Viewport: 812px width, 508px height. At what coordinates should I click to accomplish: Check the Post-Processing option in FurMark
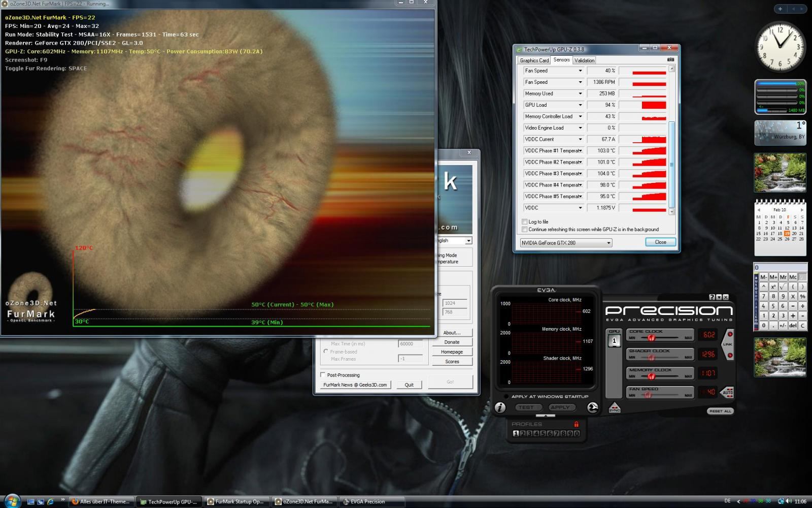[x=323, y=375]
